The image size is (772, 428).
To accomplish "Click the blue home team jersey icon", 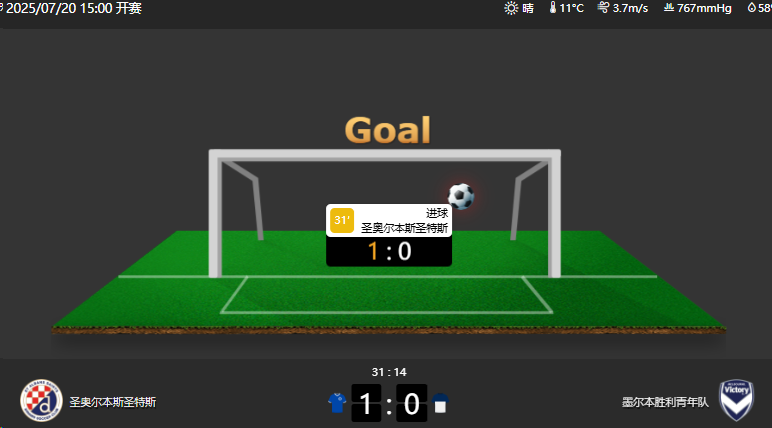I will click(x=337, y=403).
